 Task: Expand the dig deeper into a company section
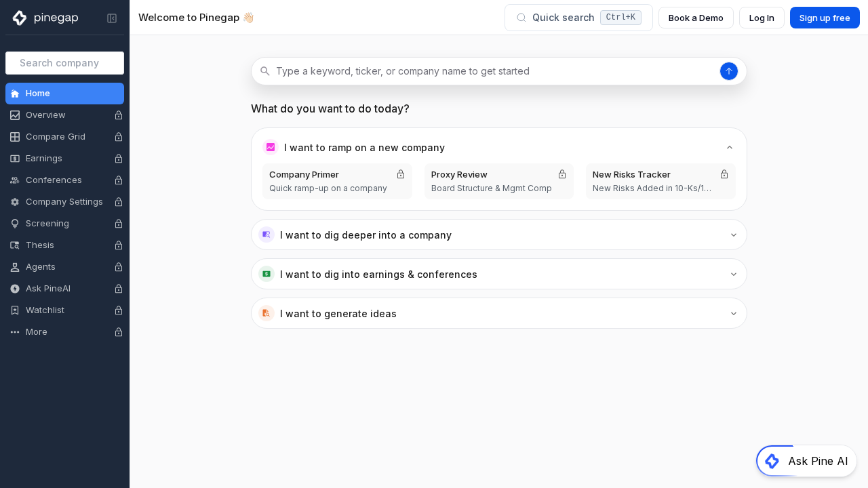tap(733, 235)
